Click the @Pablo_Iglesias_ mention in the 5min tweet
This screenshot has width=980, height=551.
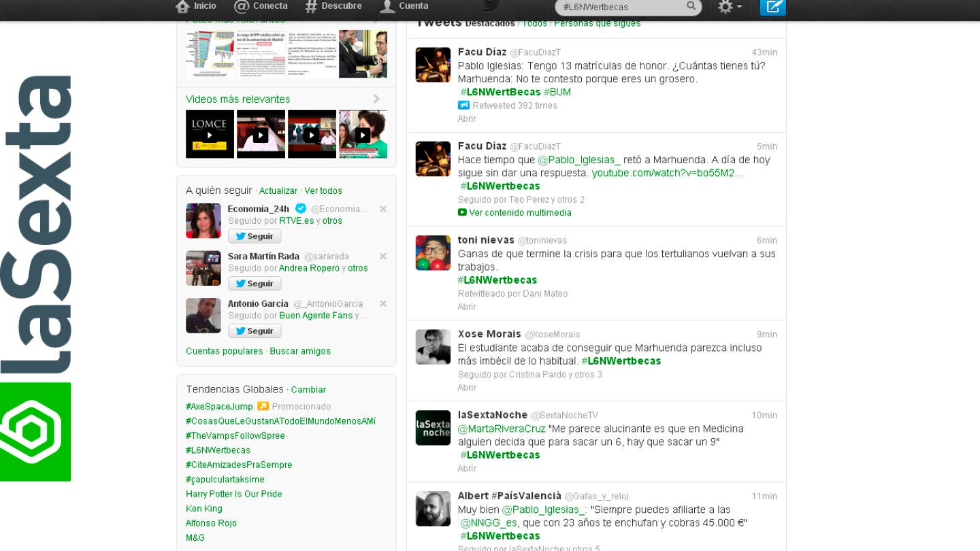579,161
